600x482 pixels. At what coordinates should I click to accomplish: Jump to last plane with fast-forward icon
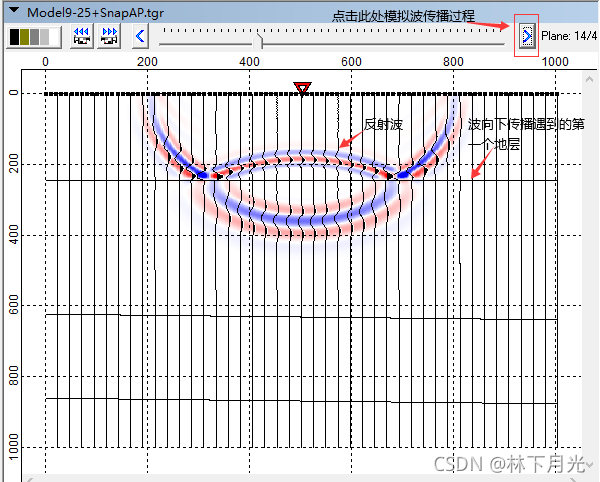(x=109, y=36)
